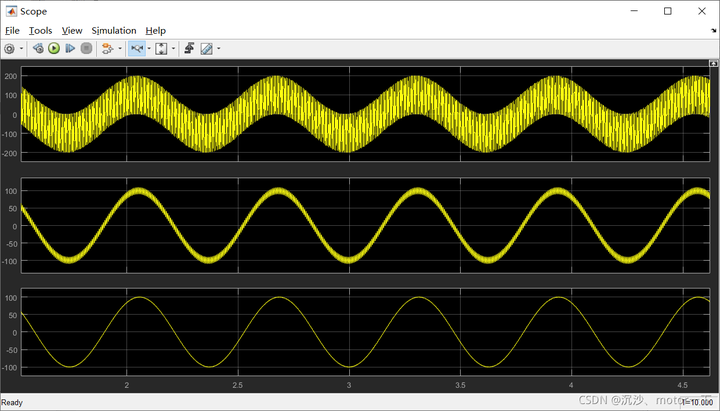Click the Scale Axes Limits icon
Viewport: 720px width, 411px height.
[x=160, y=48]
